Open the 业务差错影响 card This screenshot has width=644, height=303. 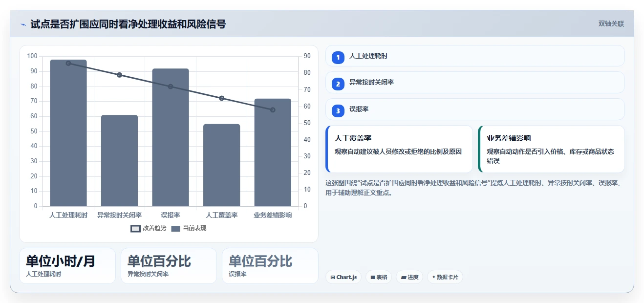pyautogui.click(x=551, y=149)
